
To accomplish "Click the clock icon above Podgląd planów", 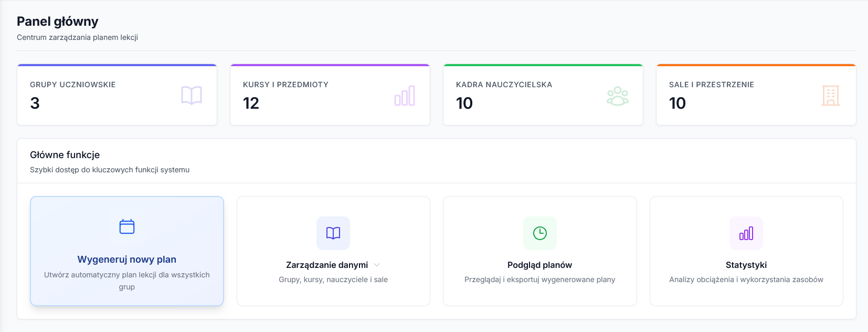I will [539, 233].
